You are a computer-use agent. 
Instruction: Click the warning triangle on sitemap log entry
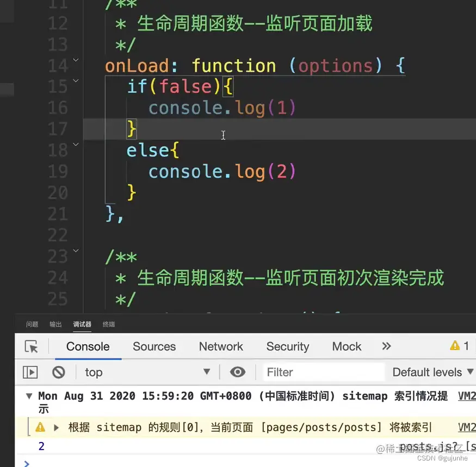tap(40, 427)
